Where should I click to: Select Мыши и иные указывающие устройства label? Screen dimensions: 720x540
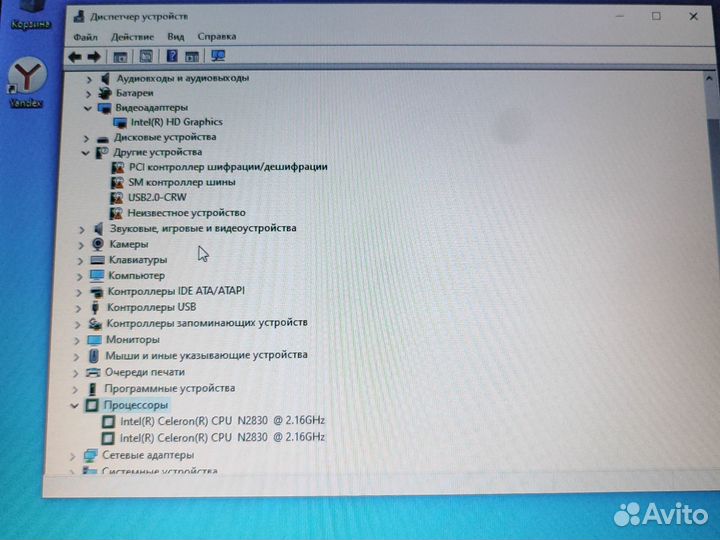coord(206,355)
